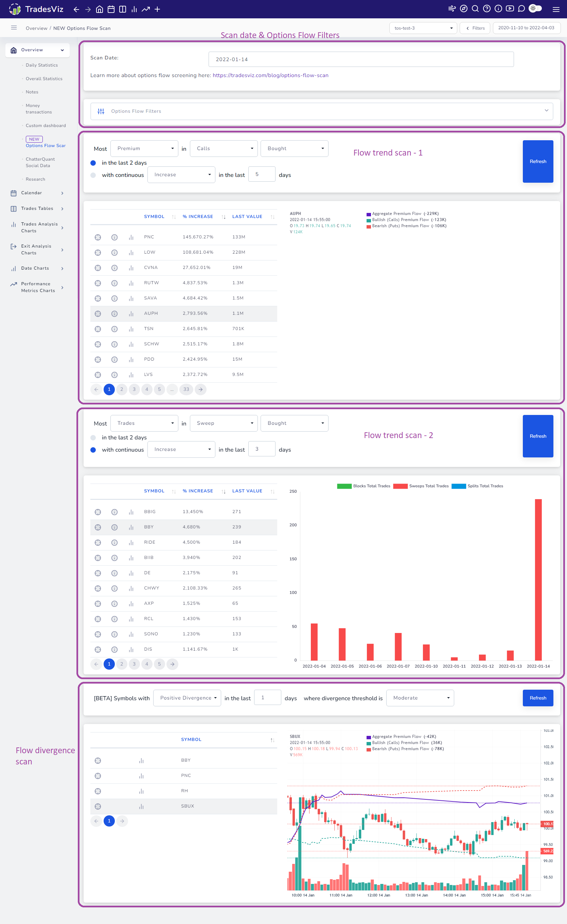Open home icon in top bar
The image size is (567, 924).
[x=100, y=10]
